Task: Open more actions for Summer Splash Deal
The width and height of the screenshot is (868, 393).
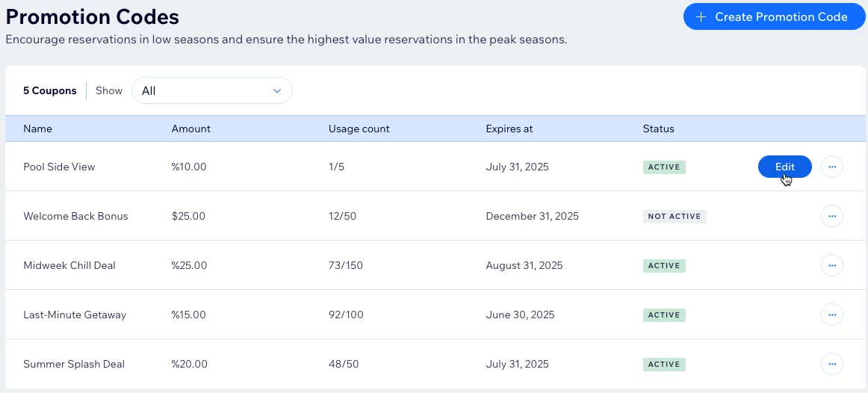Action: pos(831,364)
